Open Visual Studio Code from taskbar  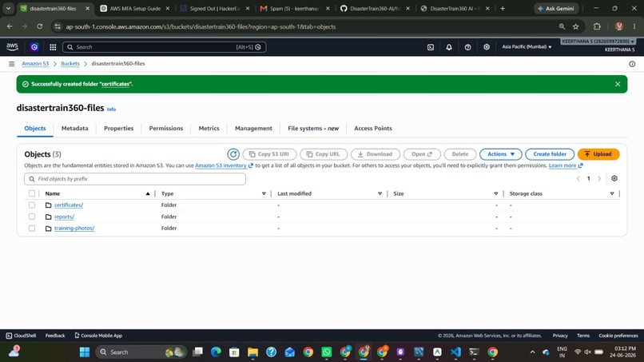click(455, 352)
